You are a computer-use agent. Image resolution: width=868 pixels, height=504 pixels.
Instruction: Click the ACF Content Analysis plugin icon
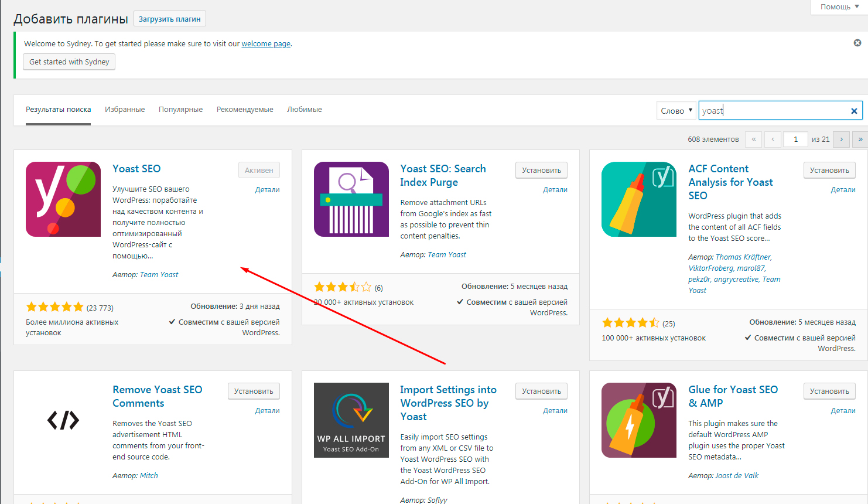click(x=639, y=199)
